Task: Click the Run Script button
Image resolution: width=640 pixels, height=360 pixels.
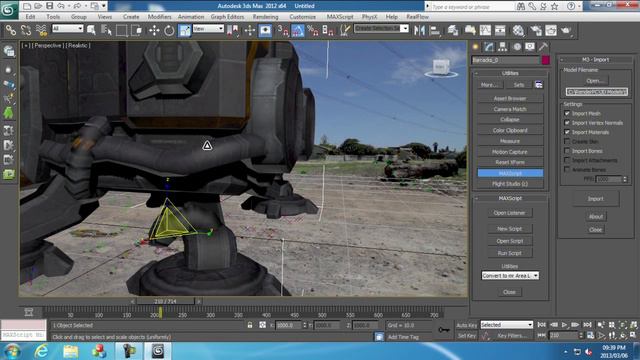Action: (x=510, y=253)
